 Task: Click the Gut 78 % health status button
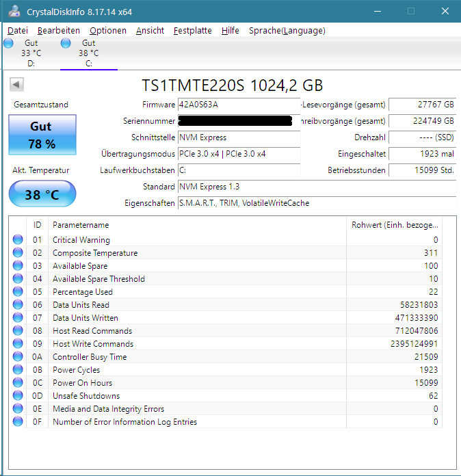(42, 135)
